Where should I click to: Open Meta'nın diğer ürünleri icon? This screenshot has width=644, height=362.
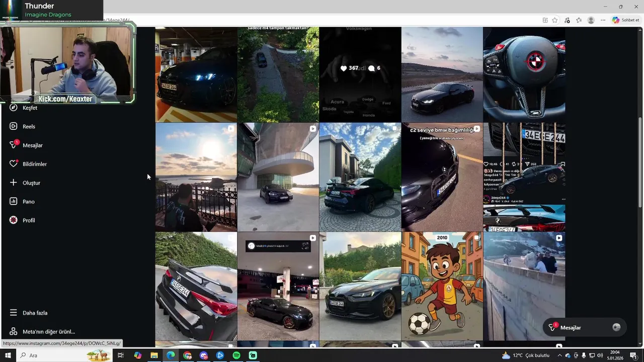[14, 331]
